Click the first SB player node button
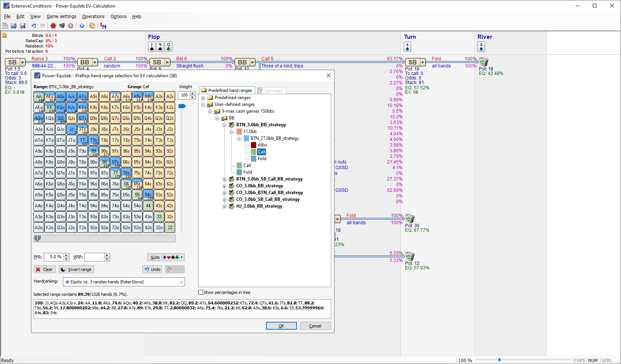The image size is (621, 364). click(x=15, y=62)
